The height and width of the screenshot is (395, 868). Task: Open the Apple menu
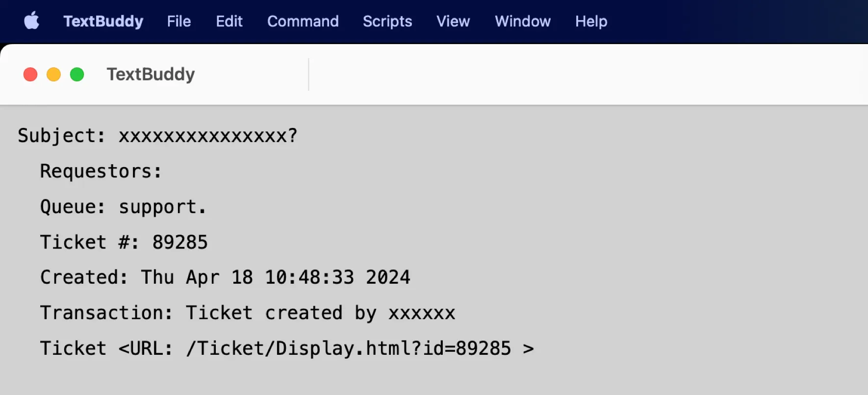click(x=31, y=21)
